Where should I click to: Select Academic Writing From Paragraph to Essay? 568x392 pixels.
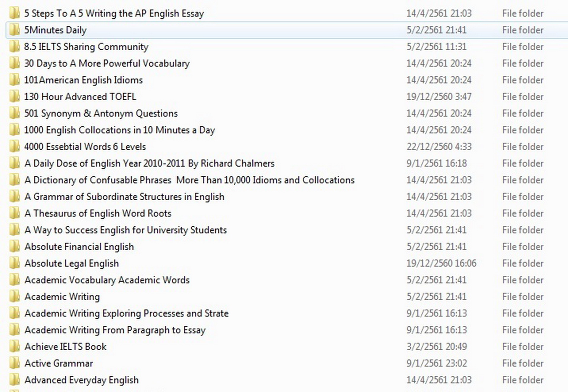[115, 330]
